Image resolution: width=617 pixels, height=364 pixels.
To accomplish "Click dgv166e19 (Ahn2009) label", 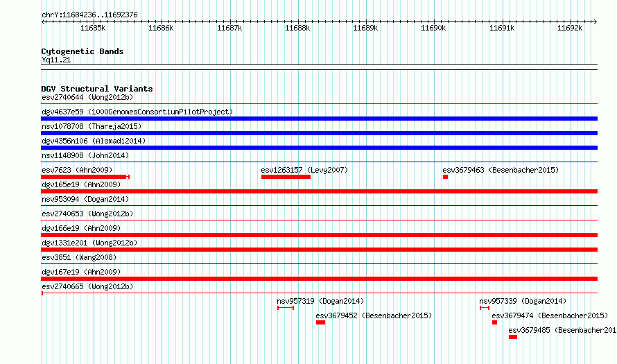I will coord(81,228).
